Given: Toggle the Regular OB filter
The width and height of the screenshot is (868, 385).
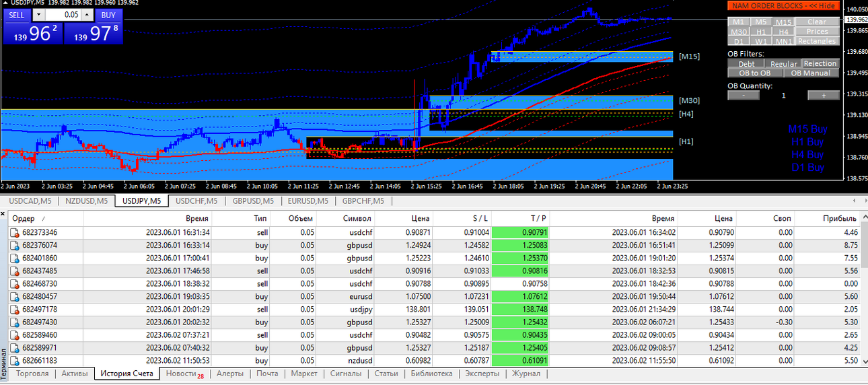Looking at the screenshot, I should click(x=784, y=63).
